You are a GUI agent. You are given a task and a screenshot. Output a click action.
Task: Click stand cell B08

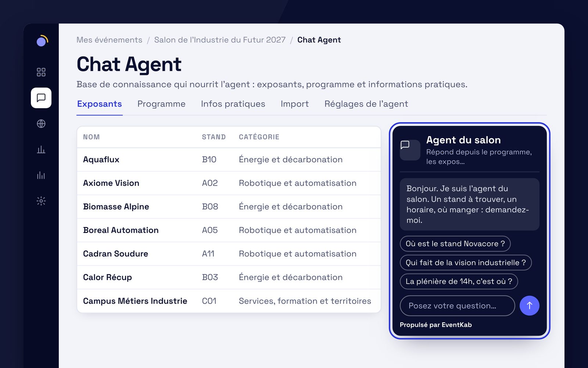pos(210,206)
